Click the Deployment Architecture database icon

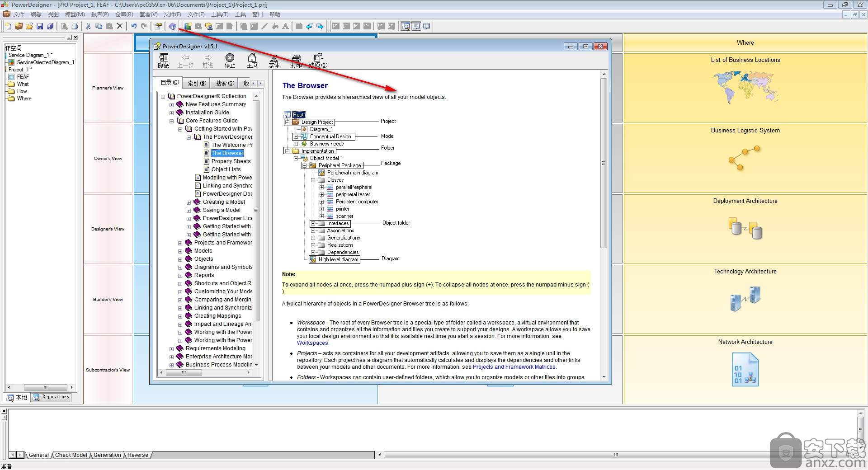point(745,228)
